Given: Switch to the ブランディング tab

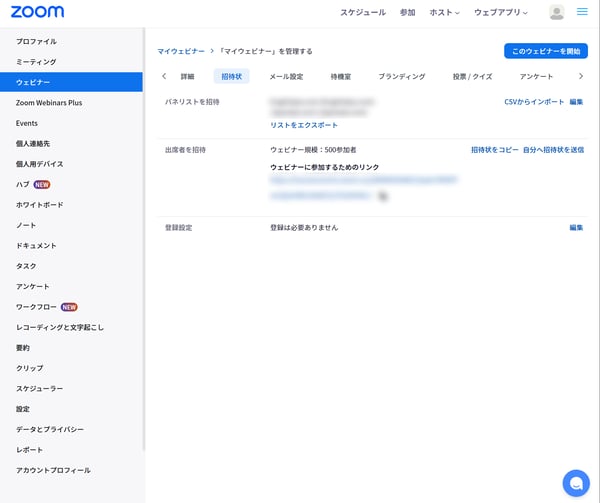Looking at the screenshot, I should (401, 76).
